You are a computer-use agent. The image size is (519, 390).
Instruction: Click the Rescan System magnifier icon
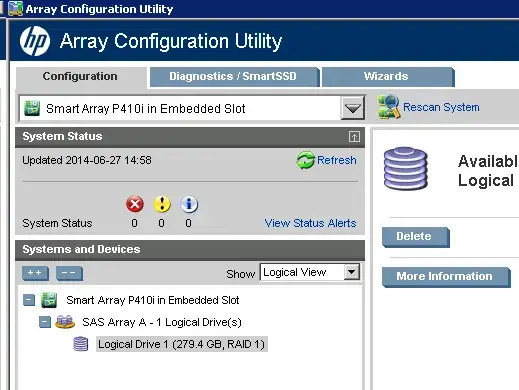tap(389, 107)
